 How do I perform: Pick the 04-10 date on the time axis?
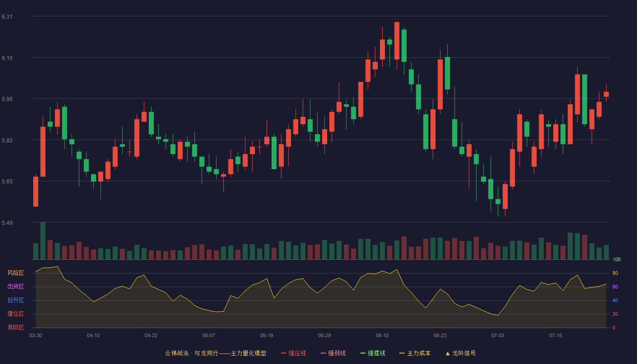(93, 335)
